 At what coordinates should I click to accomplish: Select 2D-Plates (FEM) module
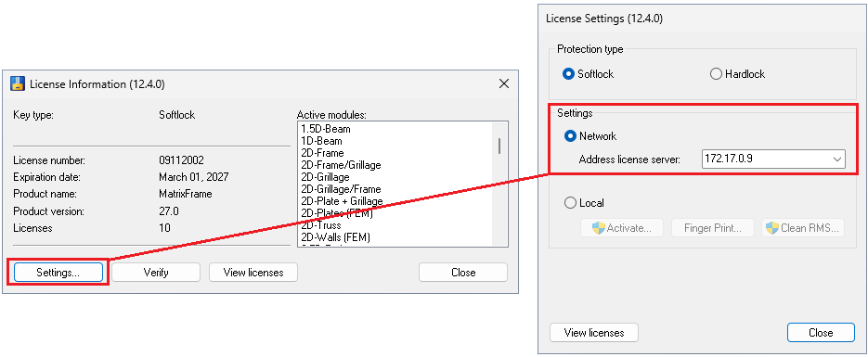pyautogui.click(x=337, y=212)
